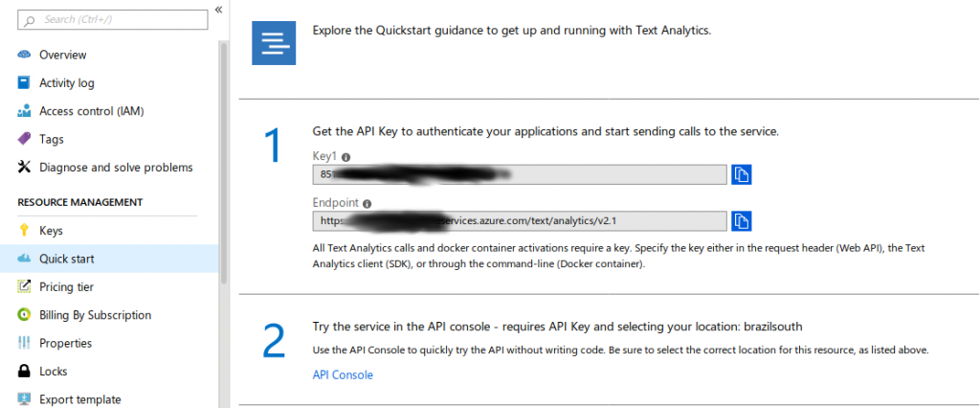Image resolution: width=980 pixels, height=408 pixels.
Task: Click the Properties sliders icon
Action: [x=24, y=343]
